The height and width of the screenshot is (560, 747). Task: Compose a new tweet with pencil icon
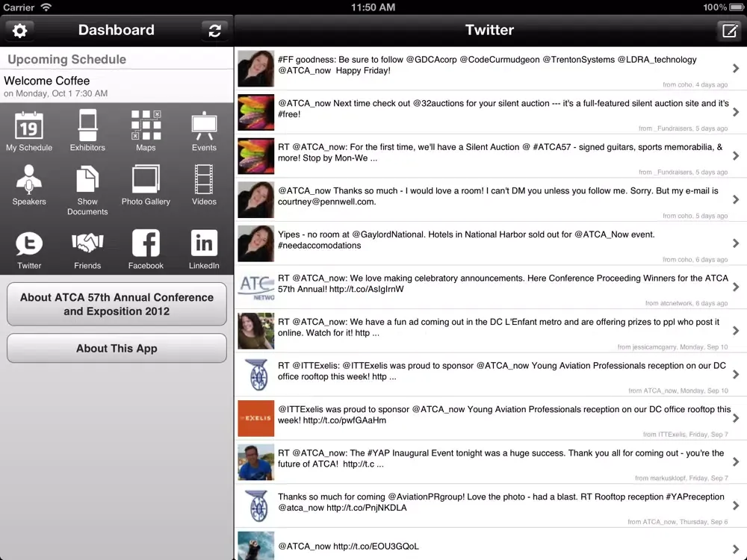pos(729,31)
